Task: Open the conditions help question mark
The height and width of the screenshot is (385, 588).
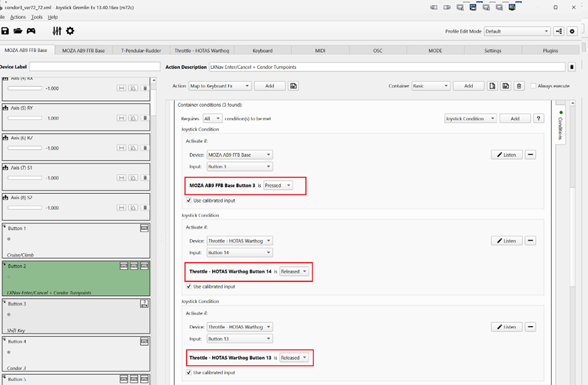Action: click(538, 118)
